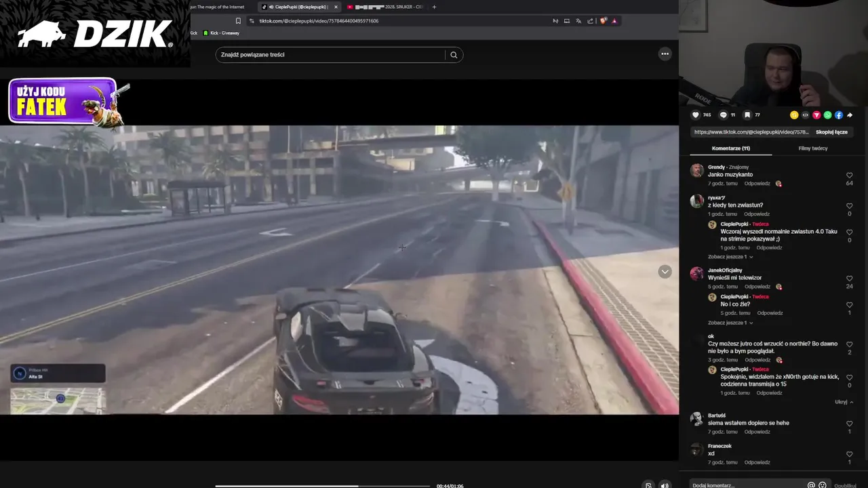Reply to Bartuśś's comment via Odpowiedz
The width and height of the screenshot is (868, 488).
(757, 432)
